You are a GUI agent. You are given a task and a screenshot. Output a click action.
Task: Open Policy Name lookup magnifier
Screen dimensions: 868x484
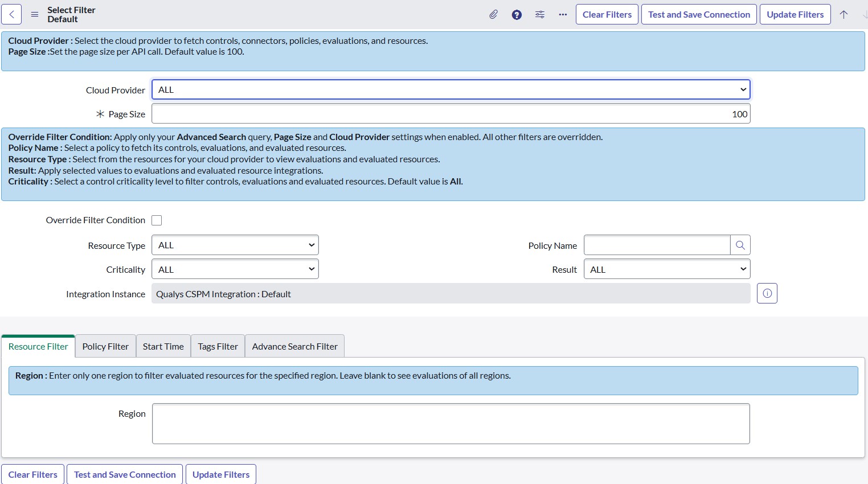tap(740, 245)
